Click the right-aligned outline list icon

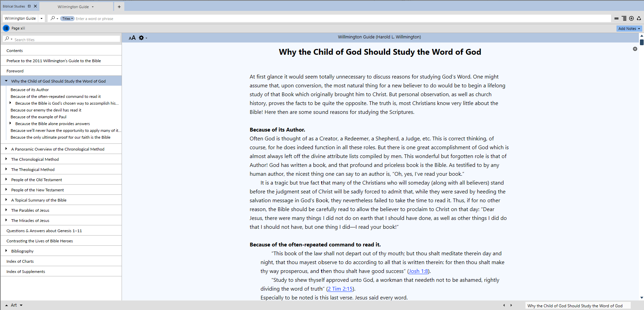coord(624,18)
